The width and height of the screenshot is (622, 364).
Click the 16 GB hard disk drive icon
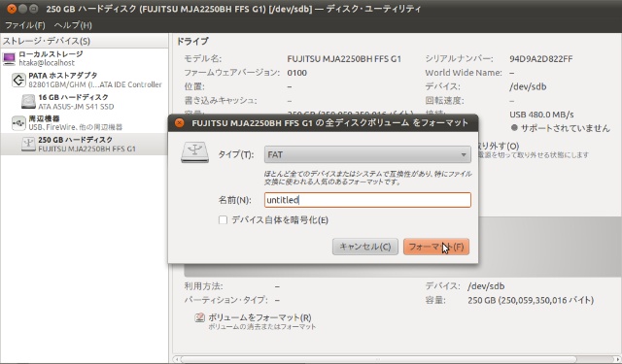pyautogui.click(x=28, y=101)
